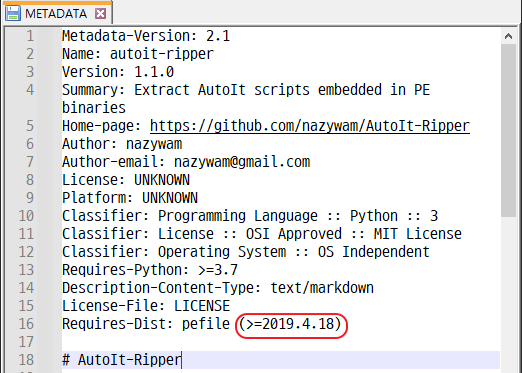The image size is (522, 373).
Task: Click empty line 17 number in margin
Action: pos(26,342)
